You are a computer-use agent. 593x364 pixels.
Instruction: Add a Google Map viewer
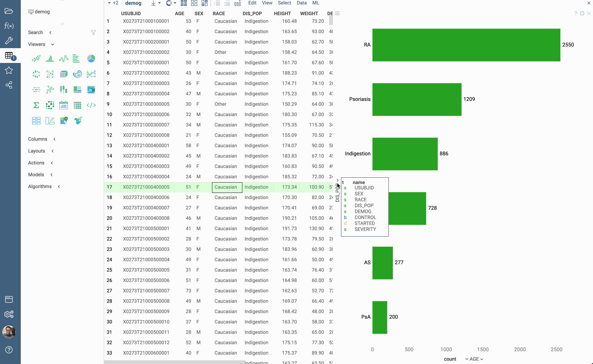63,120
